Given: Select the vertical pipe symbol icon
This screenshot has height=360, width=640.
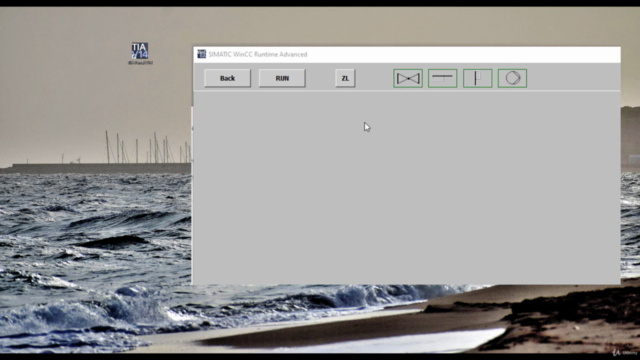Looking at the screenshot, I should pyautogui.click(x=478, y=78).
